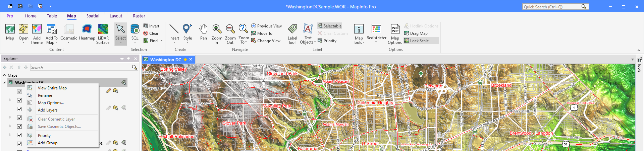Viewport: 644px width, 151px height.
Task: Open the document tabs list dropdown
Action: coord(633,60)
